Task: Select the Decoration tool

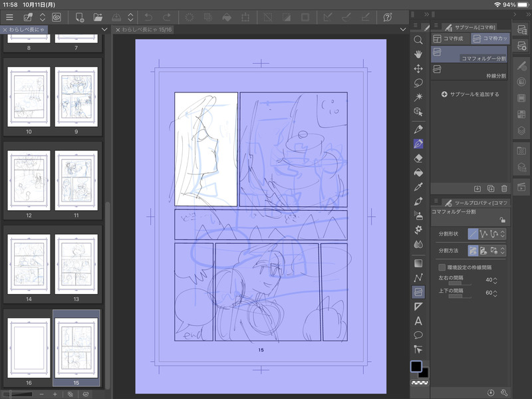Action: 418,229
